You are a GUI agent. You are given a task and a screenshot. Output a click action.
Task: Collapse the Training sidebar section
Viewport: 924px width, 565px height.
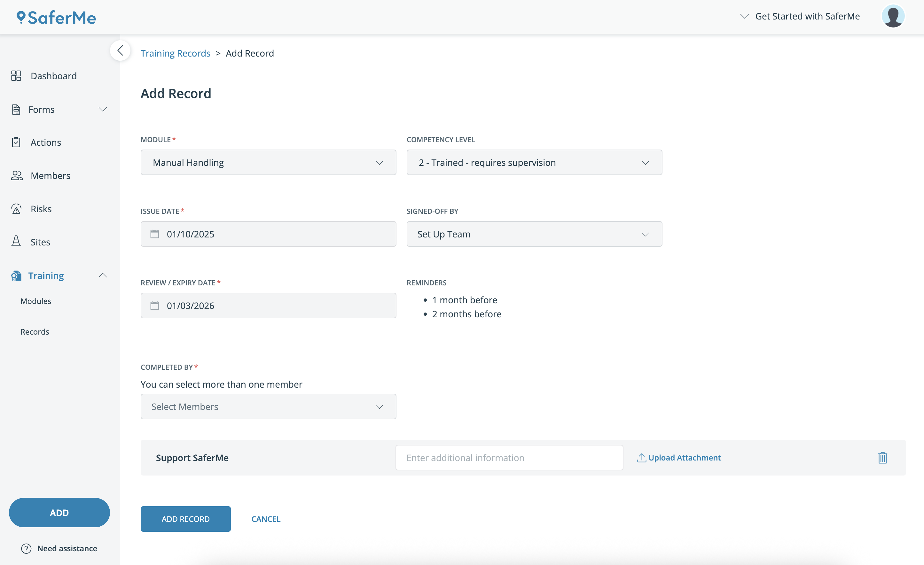[x=102, y=275]
